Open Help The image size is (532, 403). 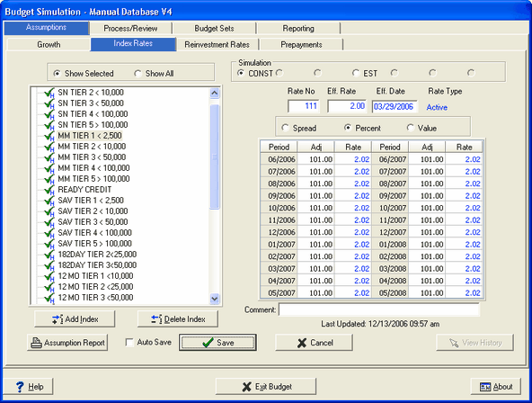pos(29,387)
